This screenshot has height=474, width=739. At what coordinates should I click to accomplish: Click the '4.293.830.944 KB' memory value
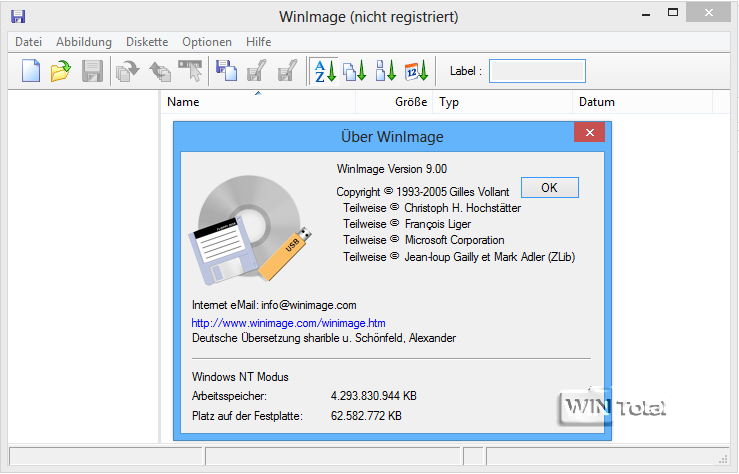coord(373,396)
